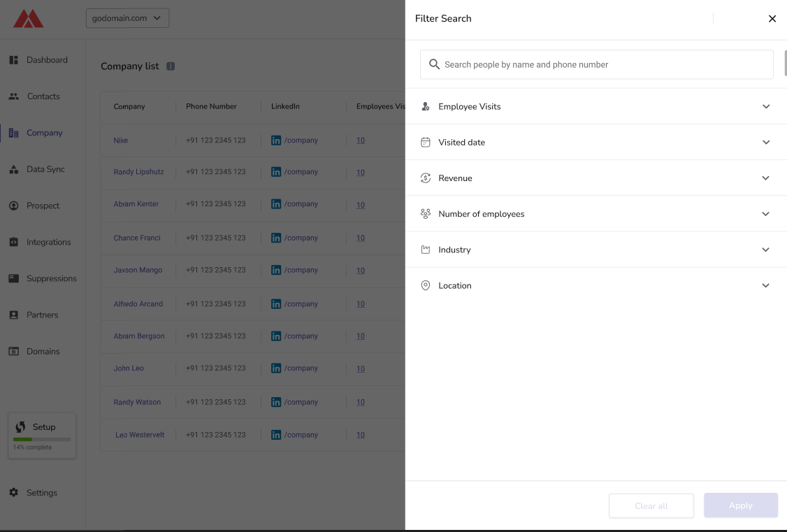Click employee visits 10 in Randy Watson row
Image resolution: width=787 pixels, height=532 pixels.
point(361,402)
